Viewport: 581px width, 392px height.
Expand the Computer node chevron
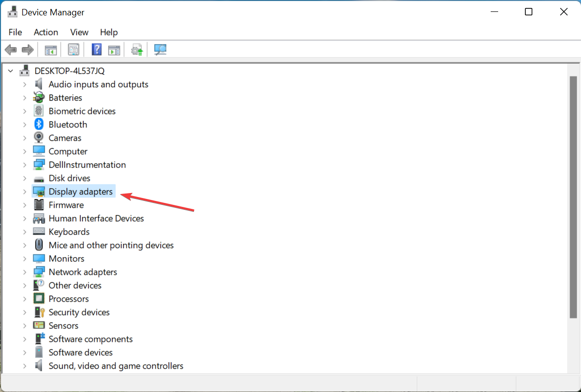point(24,151)
